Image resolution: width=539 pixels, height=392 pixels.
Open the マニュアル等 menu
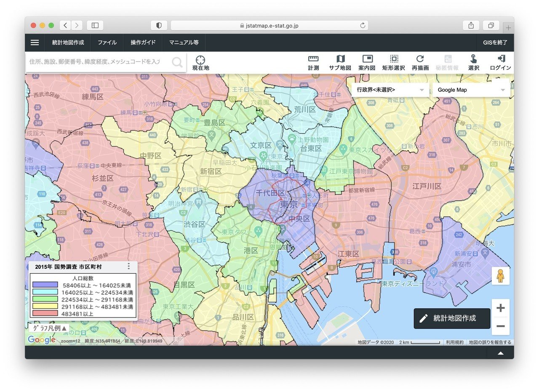point(184,42)
